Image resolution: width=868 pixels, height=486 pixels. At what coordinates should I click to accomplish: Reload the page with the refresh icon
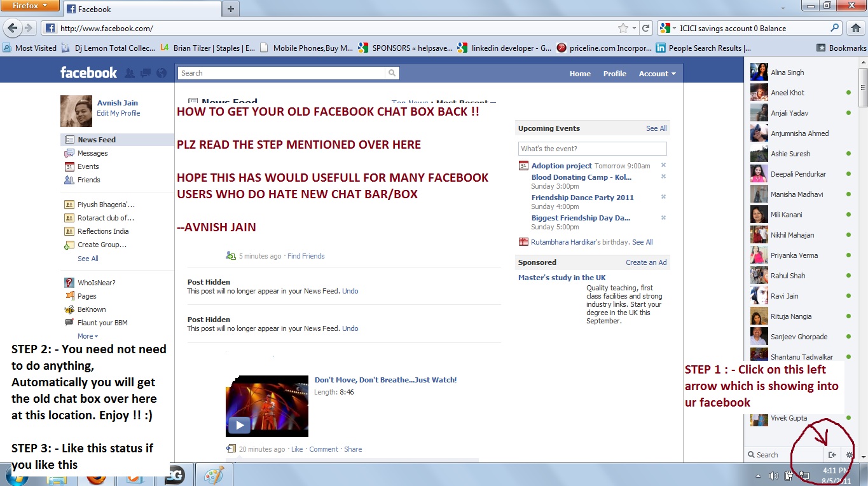pyautogui.click(x=645, y=29)
